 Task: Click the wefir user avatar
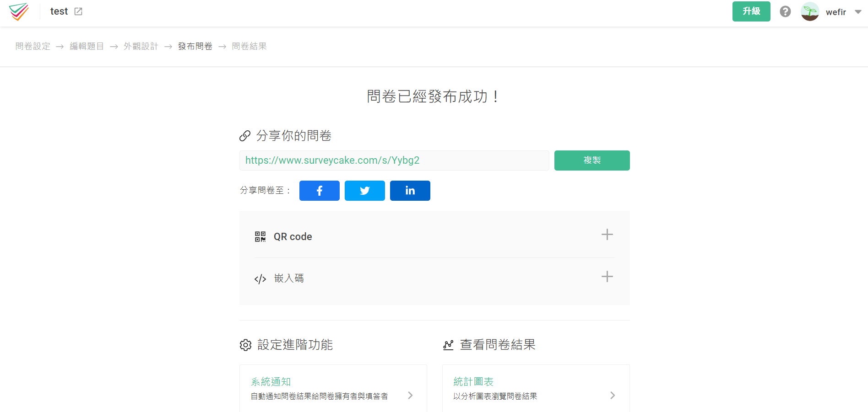tap(810, 11)
